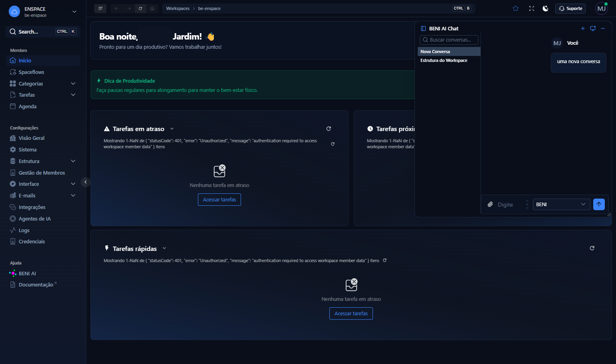Toggle the chat conversation list panel icon

tap(423, 28)
